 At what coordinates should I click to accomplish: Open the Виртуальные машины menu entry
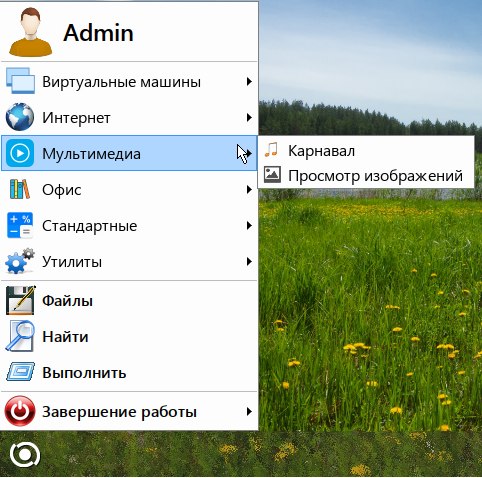129,81
